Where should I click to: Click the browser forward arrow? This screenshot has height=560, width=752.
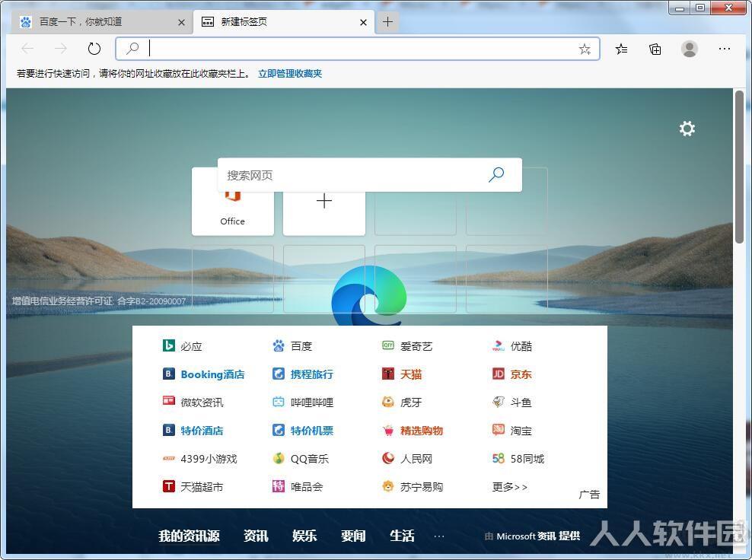click(x=60, y=49)
